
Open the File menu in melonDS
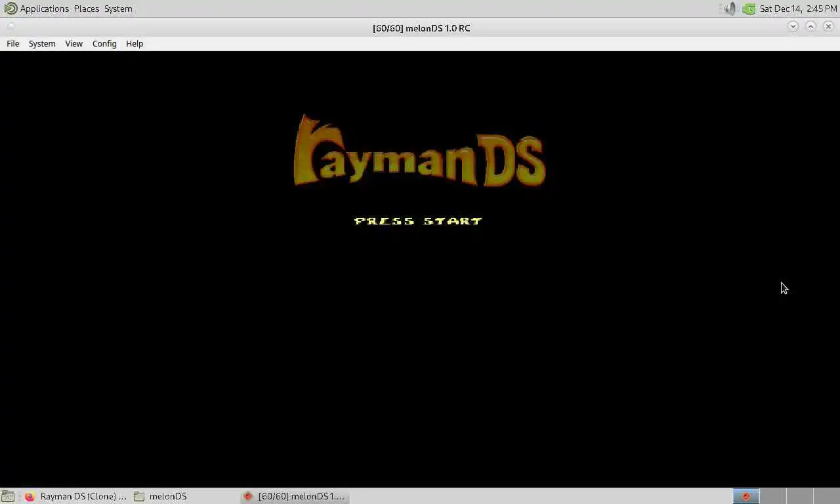coord(13,43)
